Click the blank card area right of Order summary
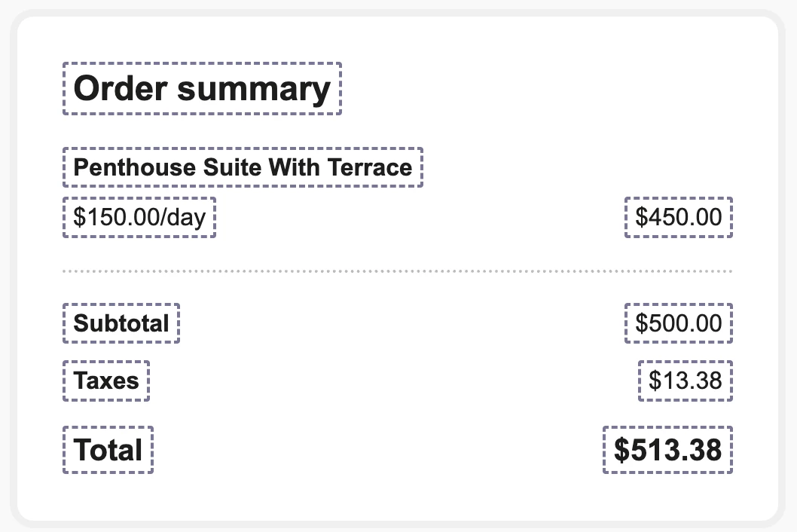This screenshot has height=532, width=797. coord(557,89)
